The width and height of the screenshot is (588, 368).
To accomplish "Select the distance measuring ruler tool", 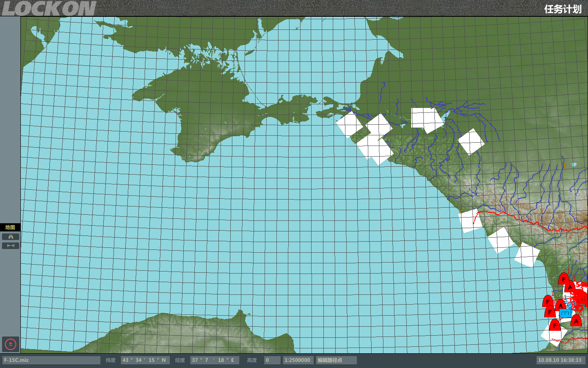I will [x=11, y=246].
